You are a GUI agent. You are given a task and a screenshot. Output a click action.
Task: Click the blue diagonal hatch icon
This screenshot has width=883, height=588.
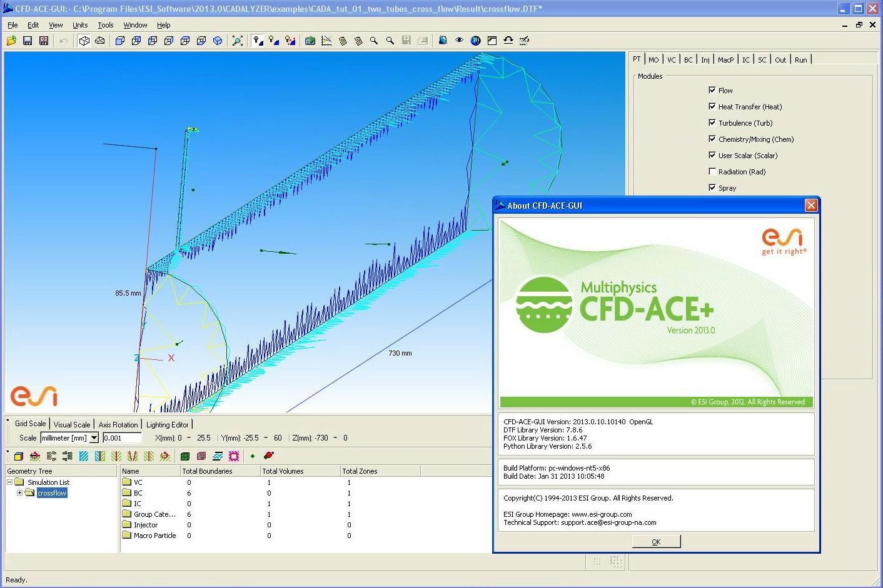pos(84,456)
